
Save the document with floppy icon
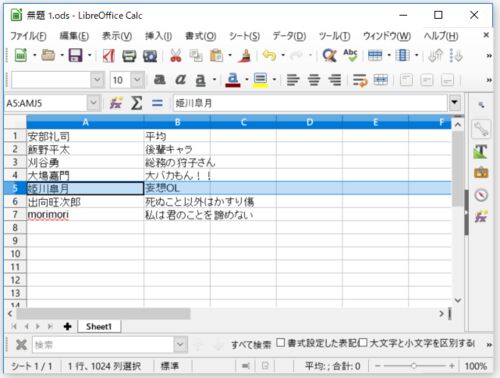(76, 55)
